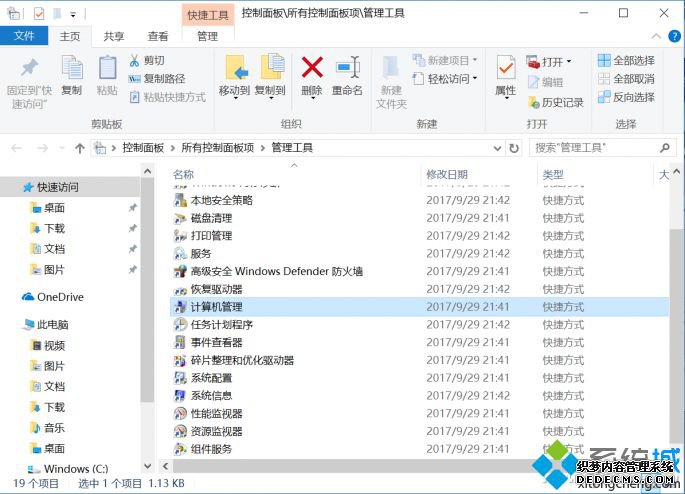Sort by the 修改日期 column header

click(x=447, y=175)
